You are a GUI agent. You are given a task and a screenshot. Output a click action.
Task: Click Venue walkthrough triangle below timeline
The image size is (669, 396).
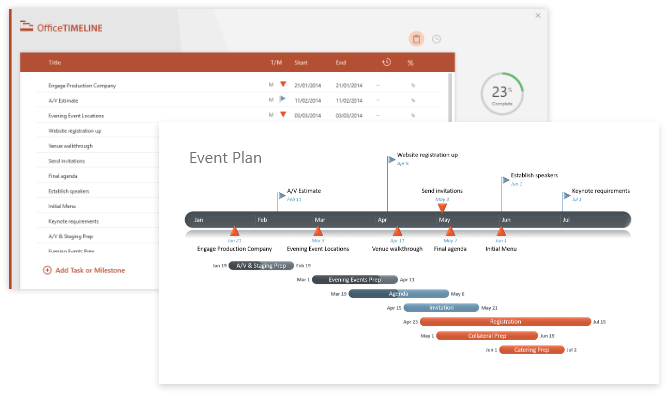point(397,231)
